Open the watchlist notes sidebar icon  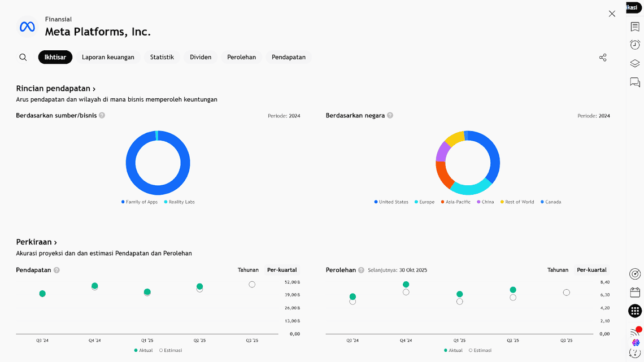[x=635, y=27]
